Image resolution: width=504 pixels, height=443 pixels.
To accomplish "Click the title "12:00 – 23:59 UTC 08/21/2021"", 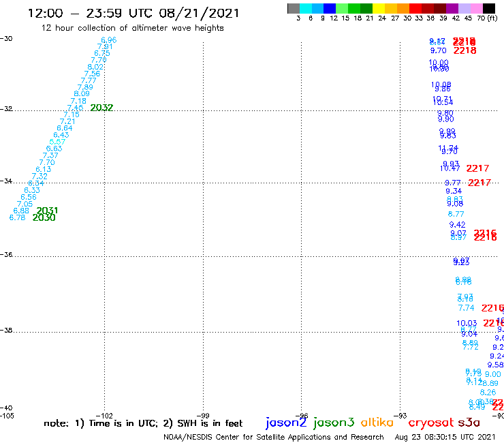I will [133, 14].
